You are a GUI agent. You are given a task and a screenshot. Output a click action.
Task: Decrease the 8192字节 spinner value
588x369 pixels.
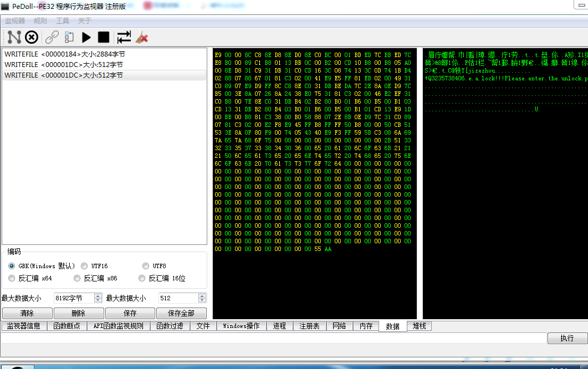[98, 300]
